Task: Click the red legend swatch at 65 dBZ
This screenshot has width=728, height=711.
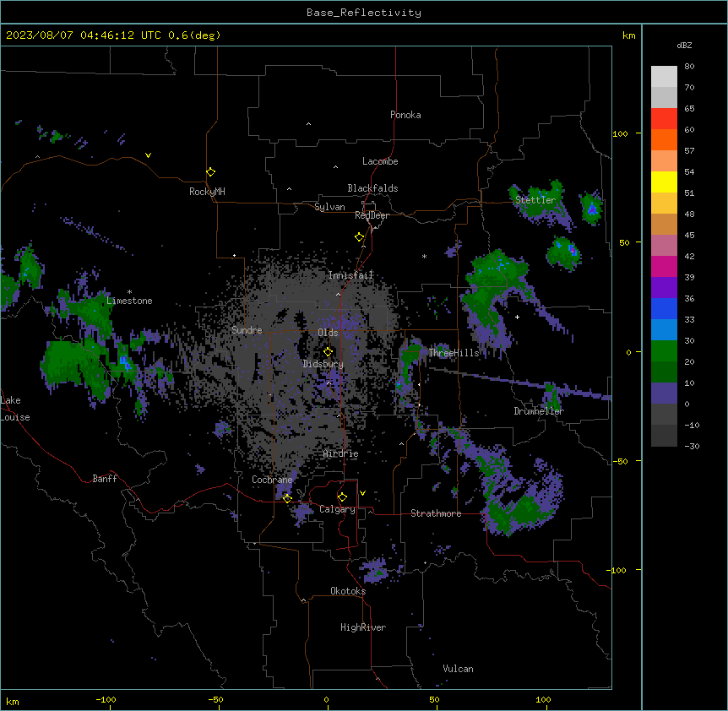Action: [664, 119]
